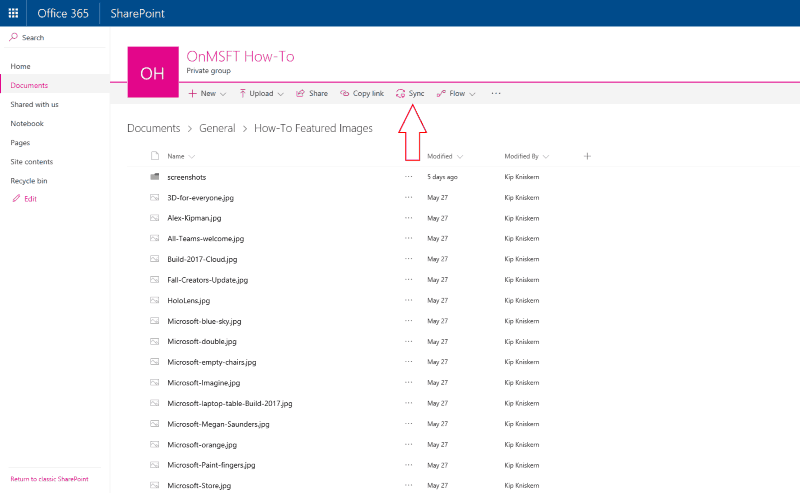Open Recycle bin from the sidebar

[x=28, y=180]
